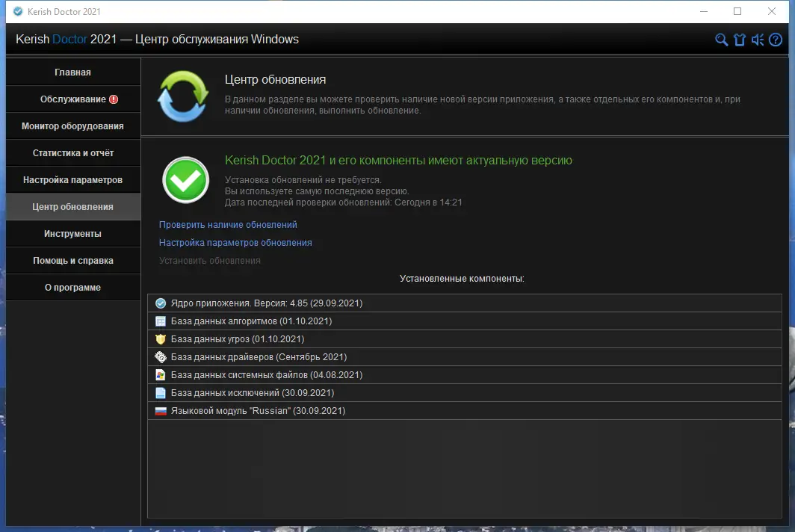
Task: Click the search magnifier icon in header
Action: point(721,40)
